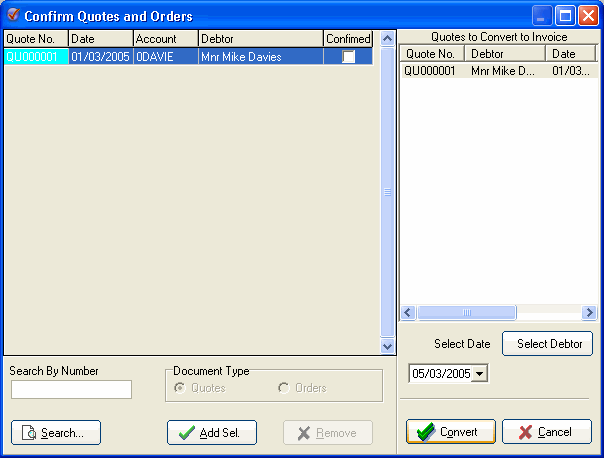The height and width of the screenshot is (458, 604).
Task: Click the Remove button
Action: pyautogui.click(x=328, y=433)
